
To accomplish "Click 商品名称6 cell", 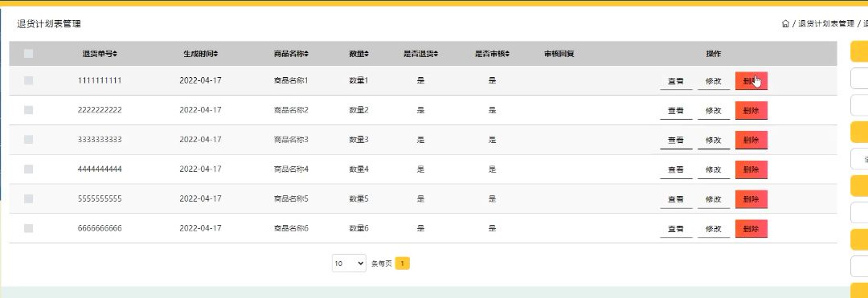I will tap(291, 228).
